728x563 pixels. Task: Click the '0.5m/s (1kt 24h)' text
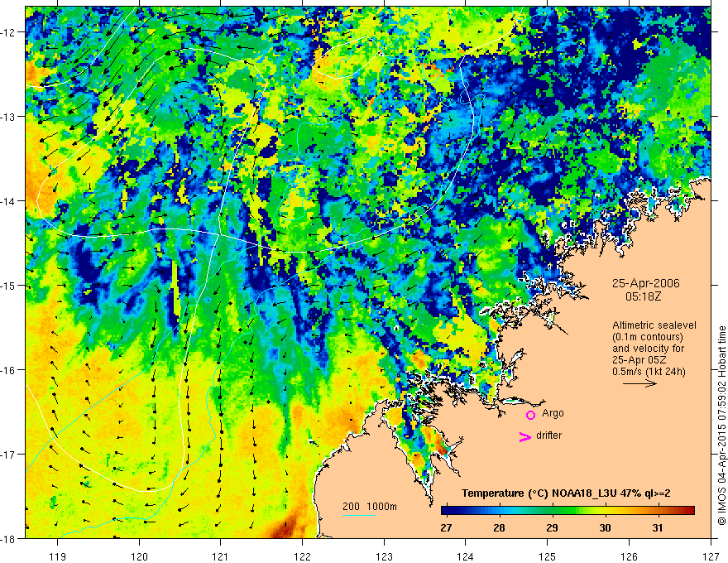pos(649,371)
